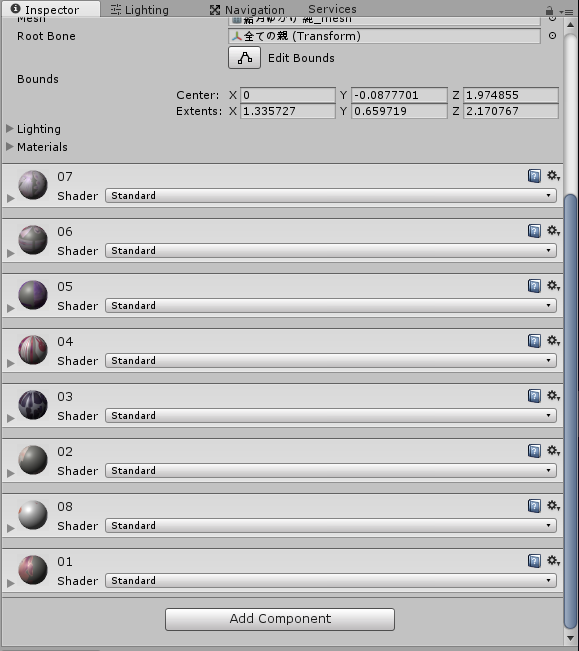Expand the Materials foldout section
This screenshot has width=579, height=651.
10,147
